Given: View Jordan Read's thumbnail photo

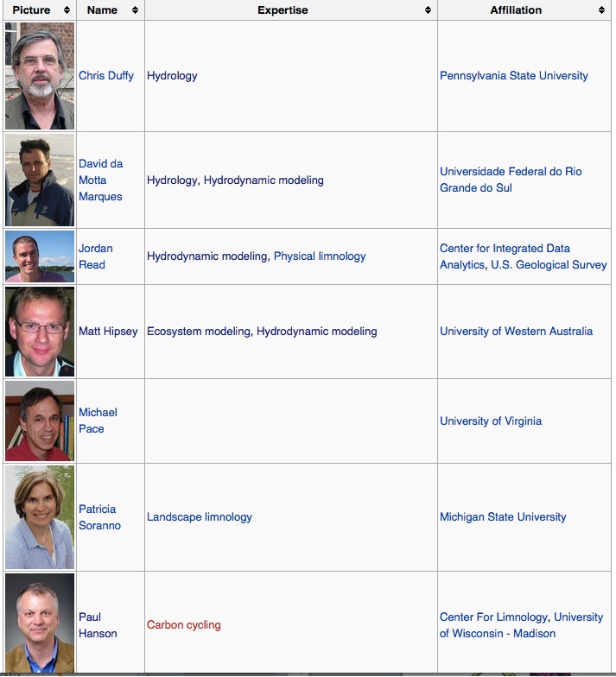Looking at the screenshot, I should (x=40, y=256).
